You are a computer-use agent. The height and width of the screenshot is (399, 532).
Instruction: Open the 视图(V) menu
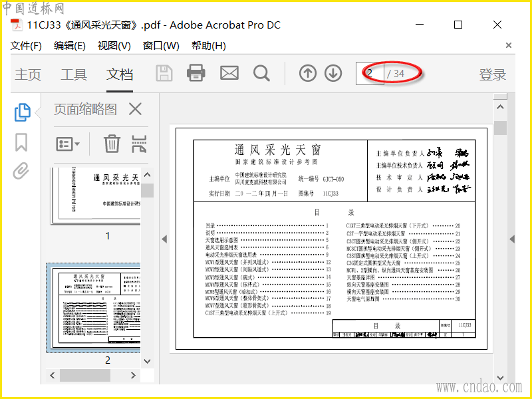[114, 45]
